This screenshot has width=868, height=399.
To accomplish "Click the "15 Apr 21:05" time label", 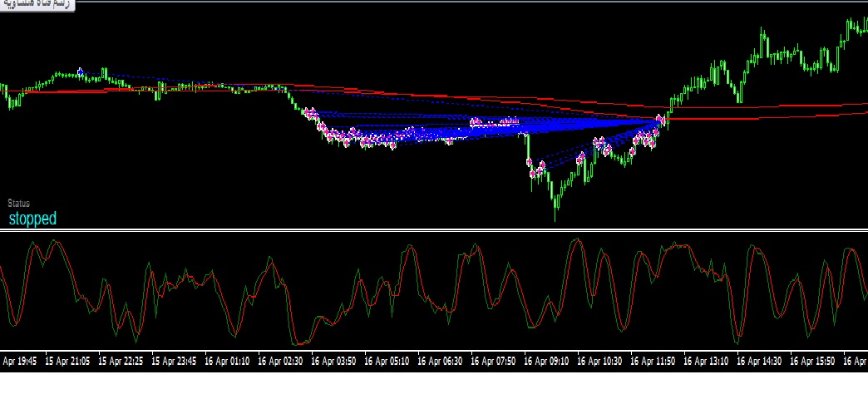I will coord(67,362).
